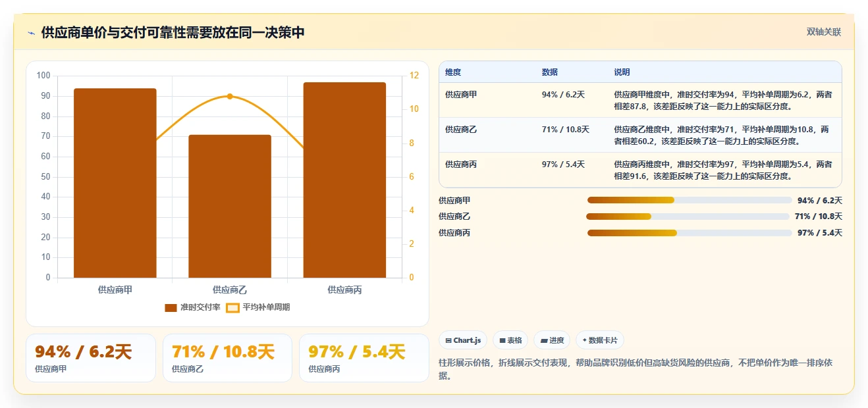Image resolution: width=868 pixels, height=408 pixels.
Task: Toggle the 准时交付率 legend swatch
Action: pyautogui.click(x=171, y=307)
